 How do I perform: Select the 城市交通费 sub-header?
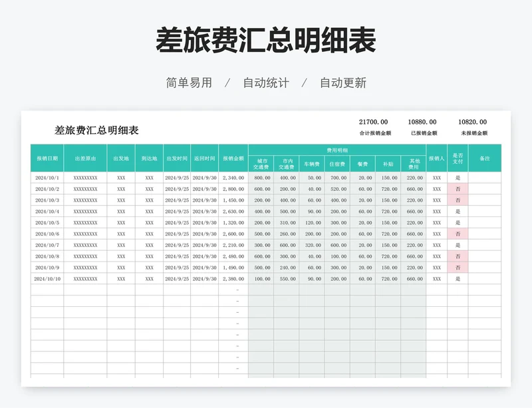(x=261, y=164)
